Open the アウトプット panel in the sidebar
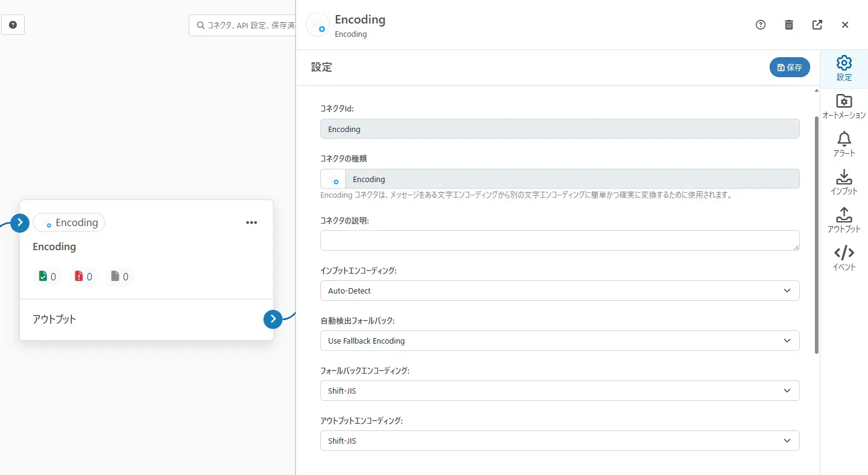The image size is (868, 475). point(843,219)
